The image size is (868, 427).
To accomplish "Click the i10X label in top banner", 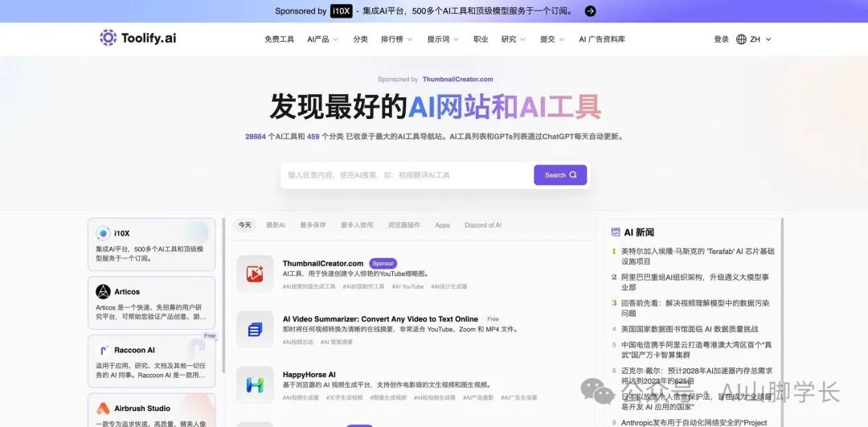I will pos(341,10).
